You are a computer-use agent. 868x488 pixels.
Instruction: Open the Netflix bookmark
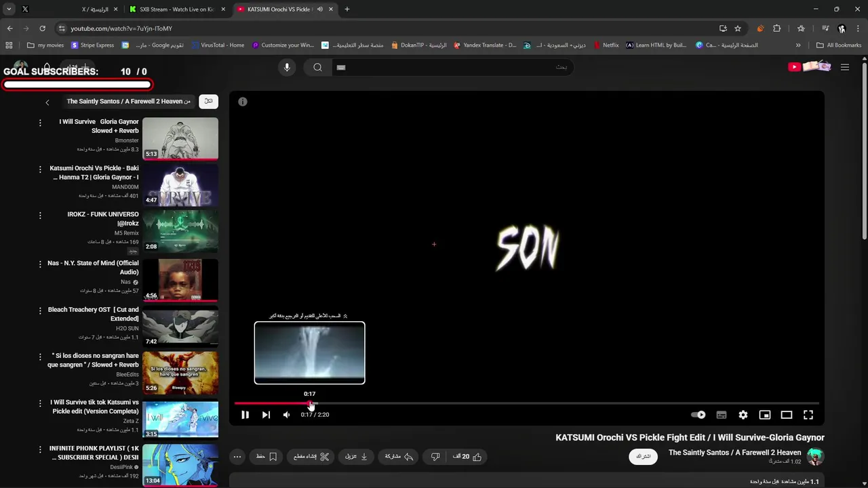click(x=606, y=45)
